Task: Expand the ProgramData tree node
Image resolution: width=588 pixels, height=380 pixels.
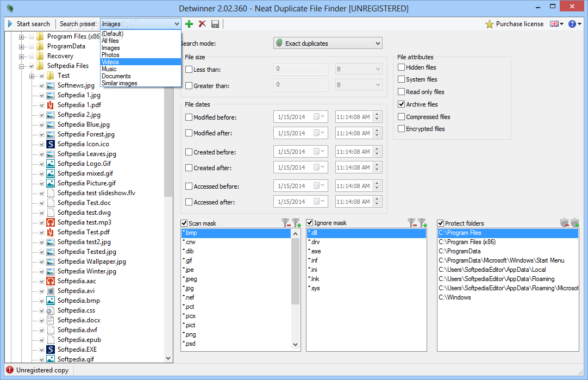Action: click(21, 47)
